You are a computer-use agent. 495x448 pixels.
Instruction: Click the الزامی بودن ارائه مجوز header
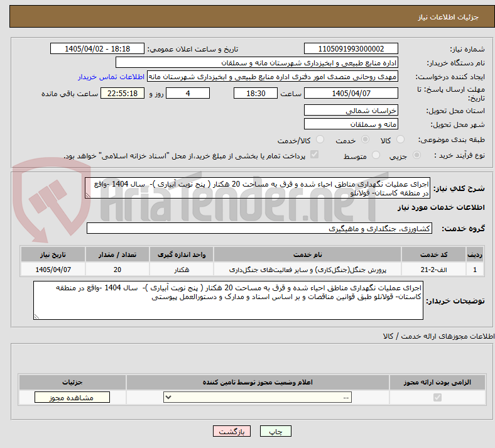click(x=437, y=382)
